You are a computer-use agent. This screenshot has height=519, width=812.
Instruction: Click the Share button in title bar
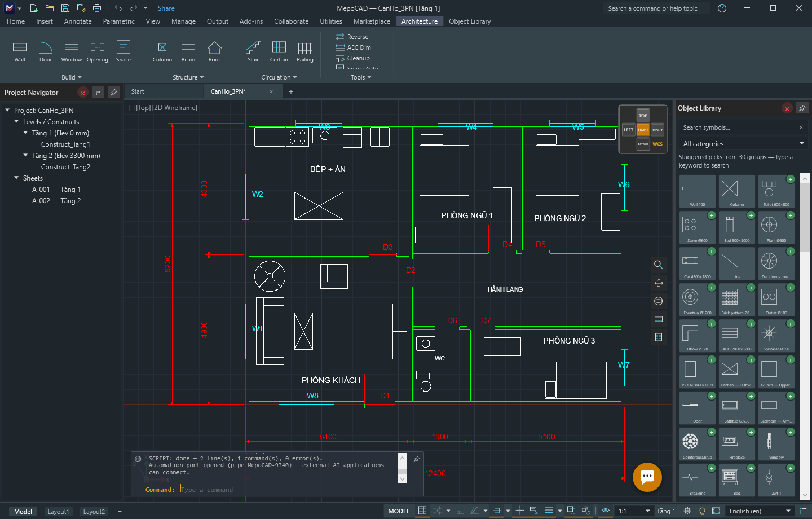click(x=166, y=8)
